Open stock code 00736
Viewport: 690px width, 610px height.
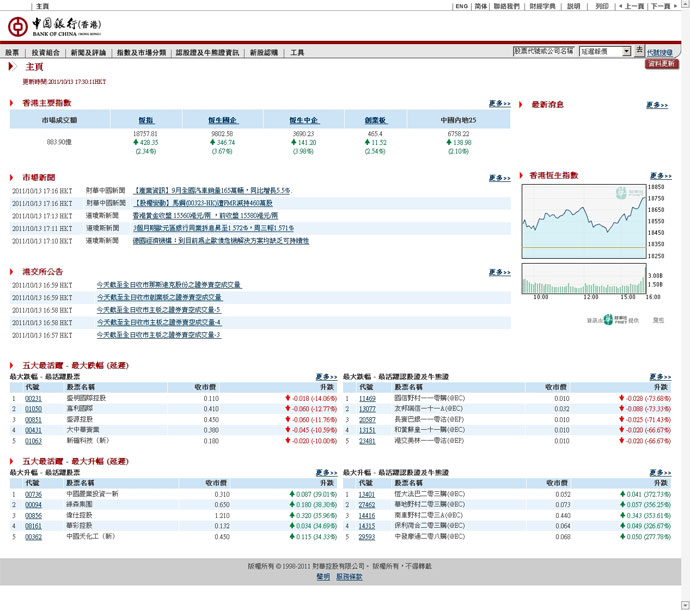point(33,494)
